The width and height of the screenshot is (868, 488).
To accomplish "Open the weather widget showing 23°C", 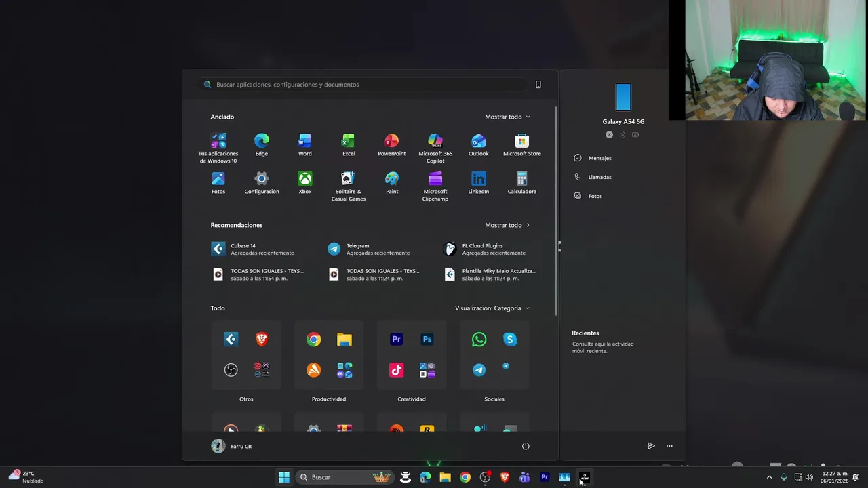I will (26, 477).
